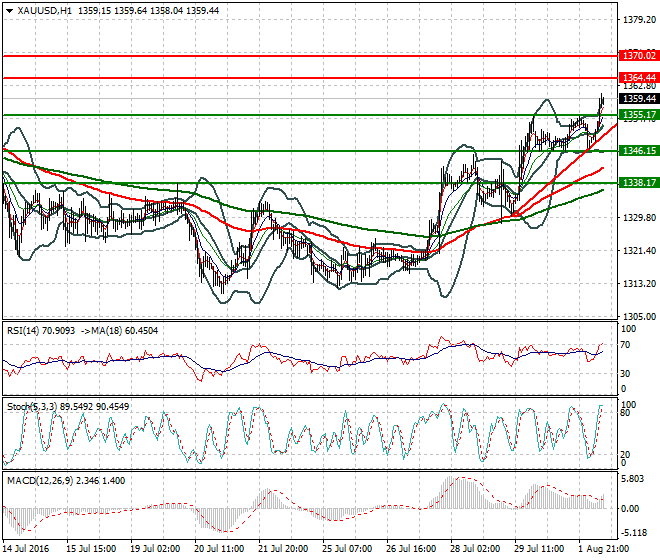The width and height of the screenshot is (660, 560).
Task: Click the Stochastic scale value 20
Action: [625, 454]
